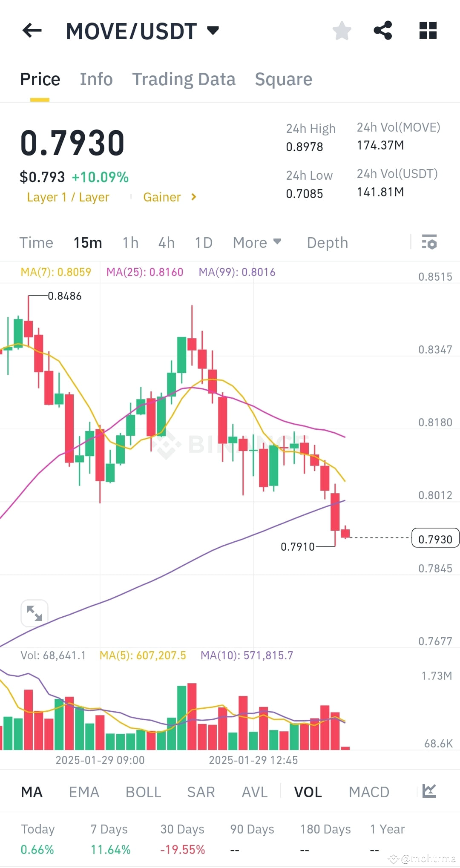Image resolution: width=460 pixels, height=868 pixels.
Task: Open the Square tab
Action: 283,79
